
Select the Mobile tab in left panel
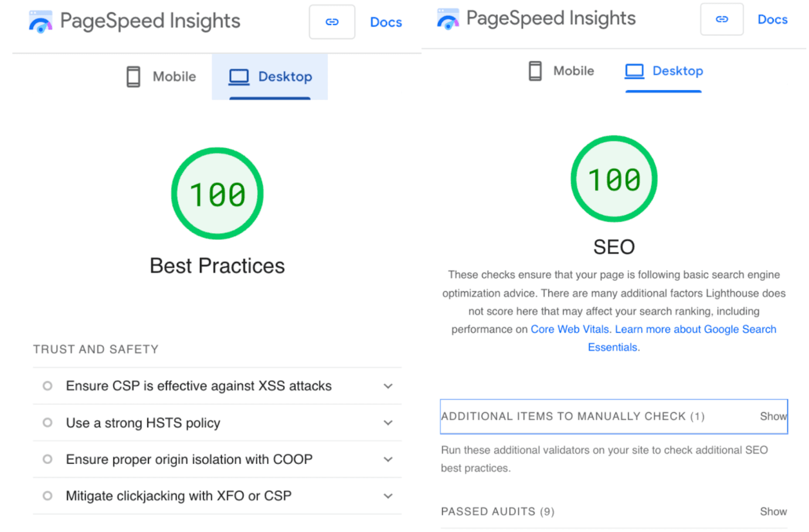point(161,77)
